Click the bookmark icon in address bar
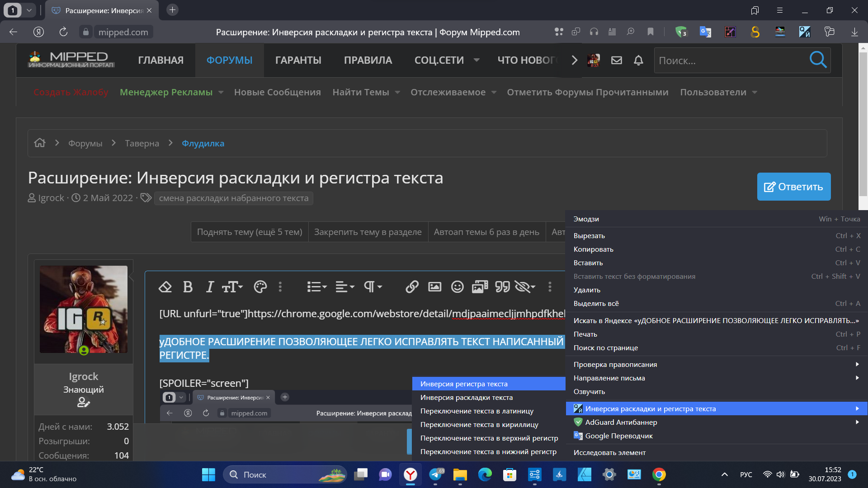This screenshot has height=488, width=868. 651,32
